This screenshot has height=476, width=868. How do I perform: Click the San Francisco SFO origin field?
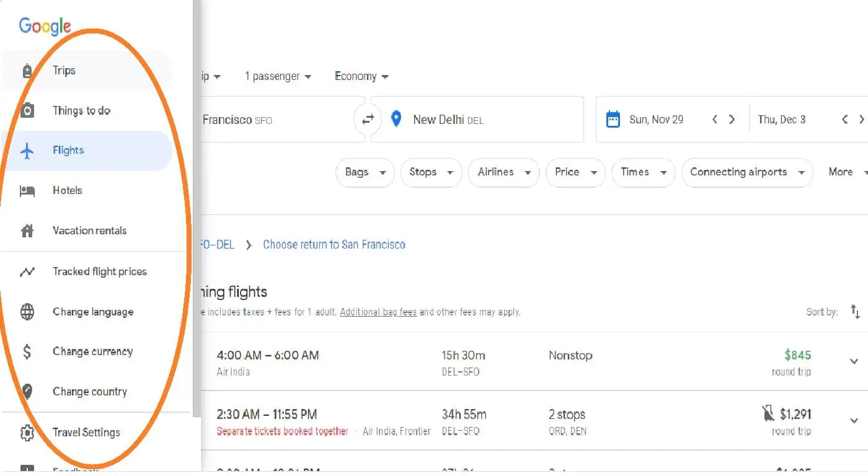[x=283, y=119]
